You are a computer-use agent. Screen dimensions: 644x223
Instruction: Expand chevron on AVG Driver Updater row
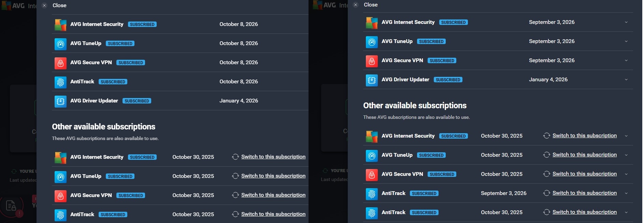(626, 80)
